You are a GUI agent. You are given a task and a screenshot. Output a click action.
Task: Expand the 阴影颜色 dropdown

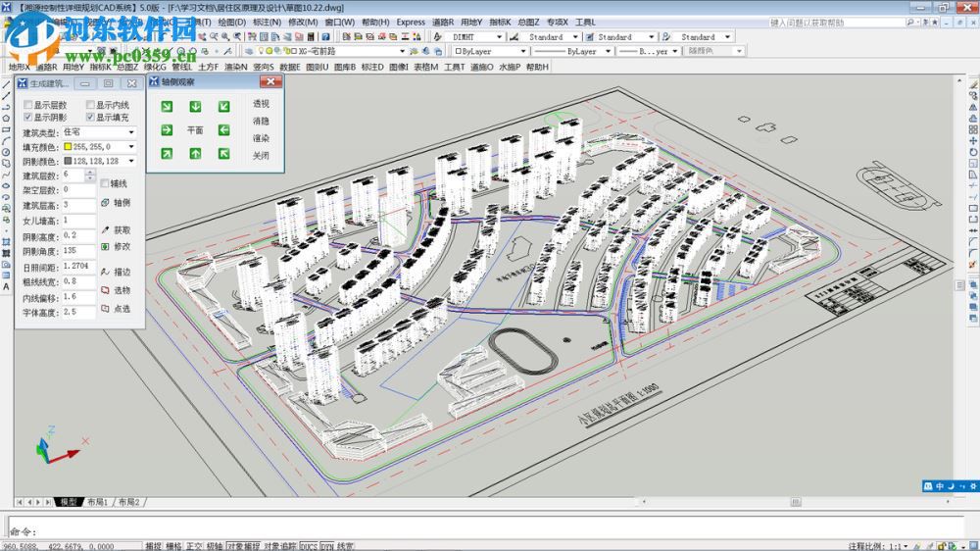(x=131, y=161)
